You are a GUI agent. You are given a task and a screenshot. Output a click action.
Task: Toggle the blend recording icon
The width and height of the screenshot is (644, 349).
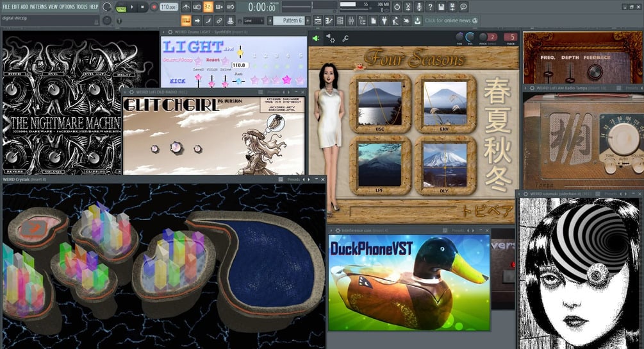point(219,7)
